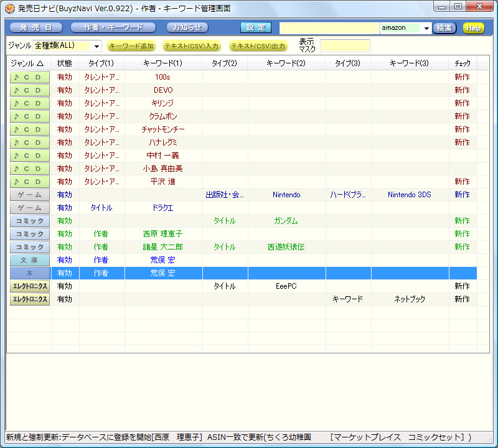Click CD genre icon for 中村一義 row
The height and width of the screenshot is (448, 498).
pyautogui.click(x=29, y=156)
